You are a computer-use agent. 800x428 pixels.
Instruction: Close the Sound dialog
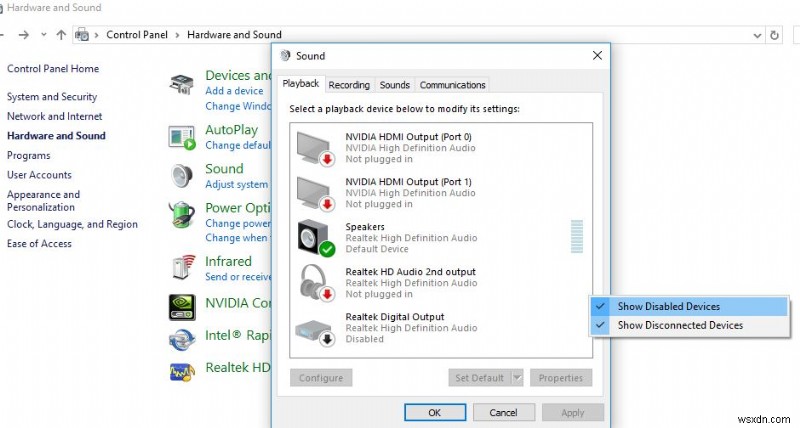click(597, 55)
